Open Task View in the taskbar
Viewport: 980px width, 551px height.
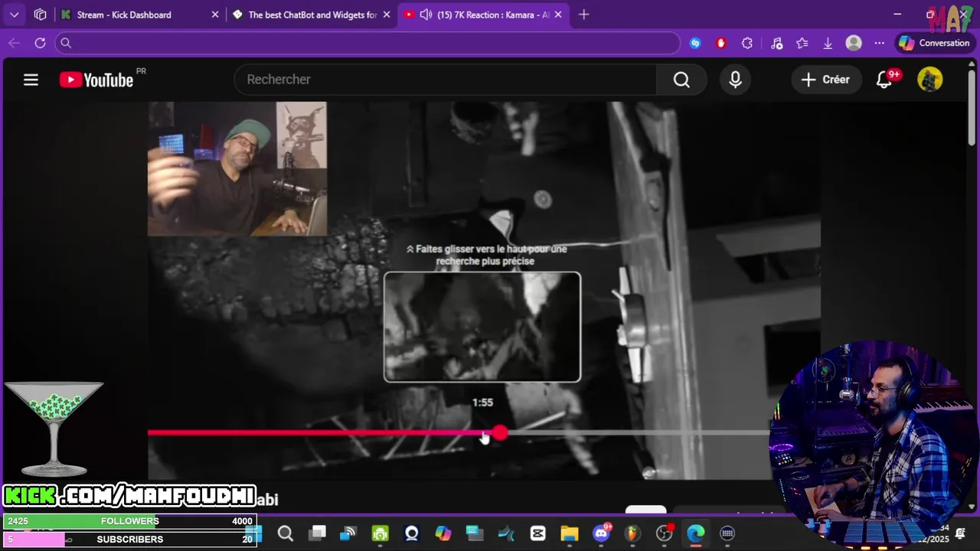tap(317, 533)
